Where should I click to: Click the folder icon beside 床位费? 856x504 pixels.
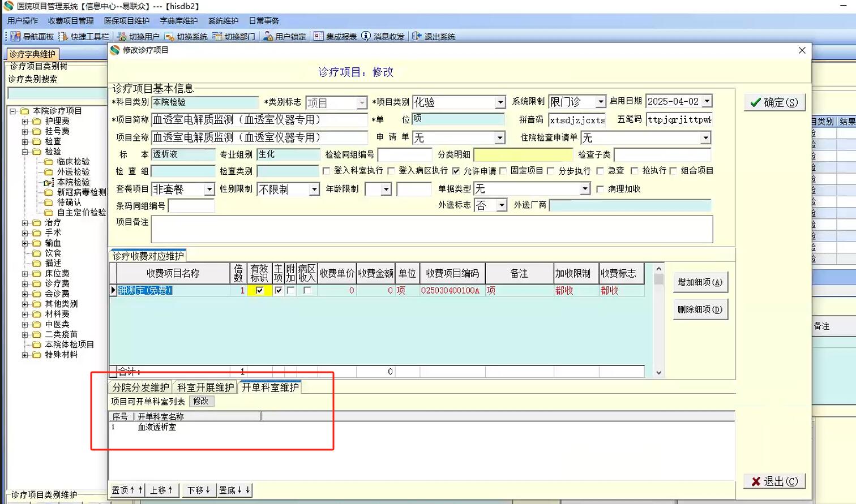point(37,274)
